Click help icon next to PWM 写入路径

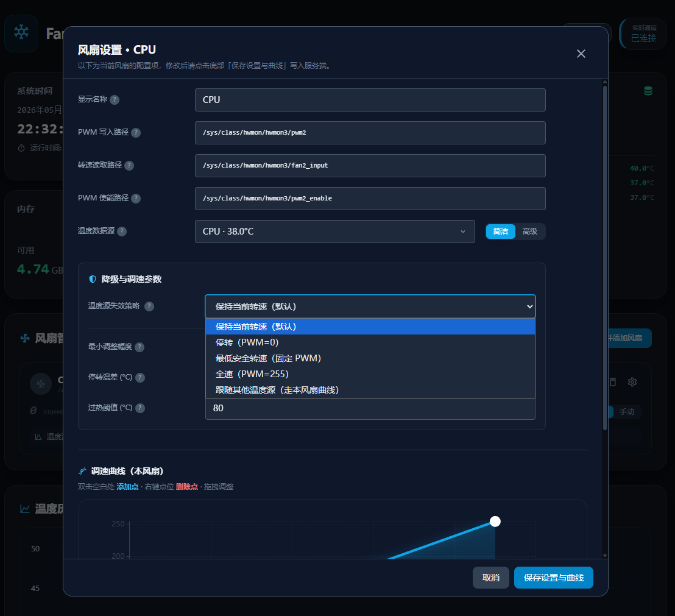[x=136, y=133]
